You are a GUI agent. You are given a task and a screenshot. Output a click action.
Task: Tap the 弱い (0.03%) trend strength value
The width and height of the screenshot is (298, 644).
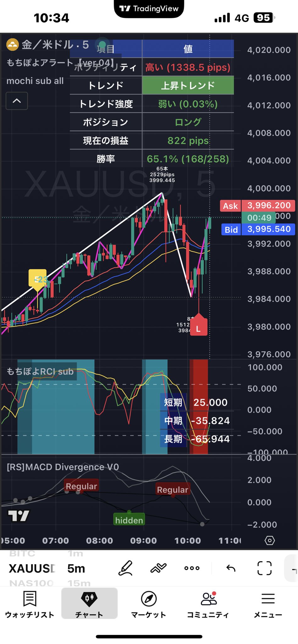pos(188,104)
